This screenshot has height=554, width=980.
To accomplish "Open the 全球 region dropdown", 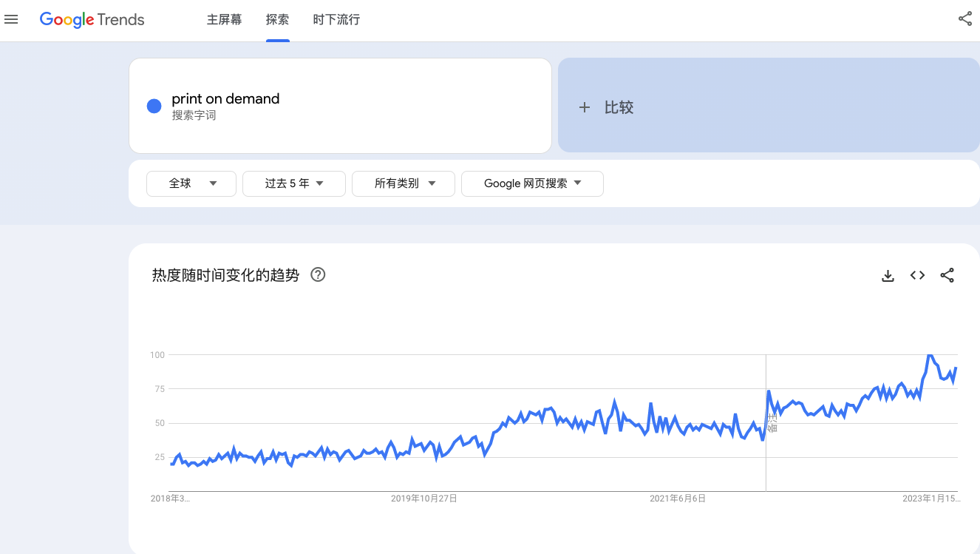I will click(191, 183).
